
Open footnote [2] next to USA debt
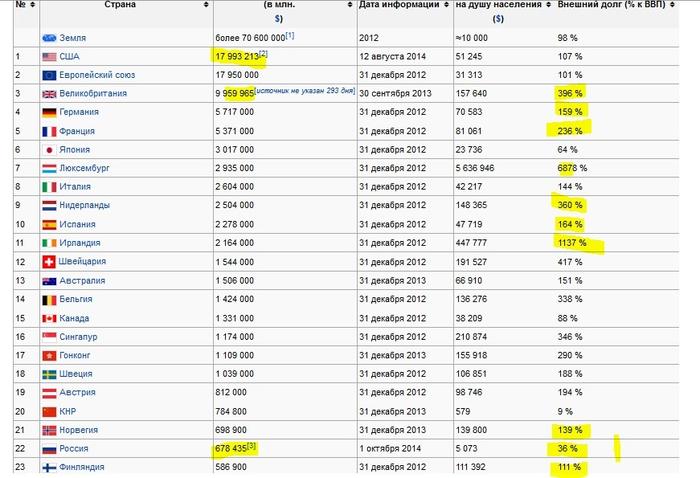point(264,52)
